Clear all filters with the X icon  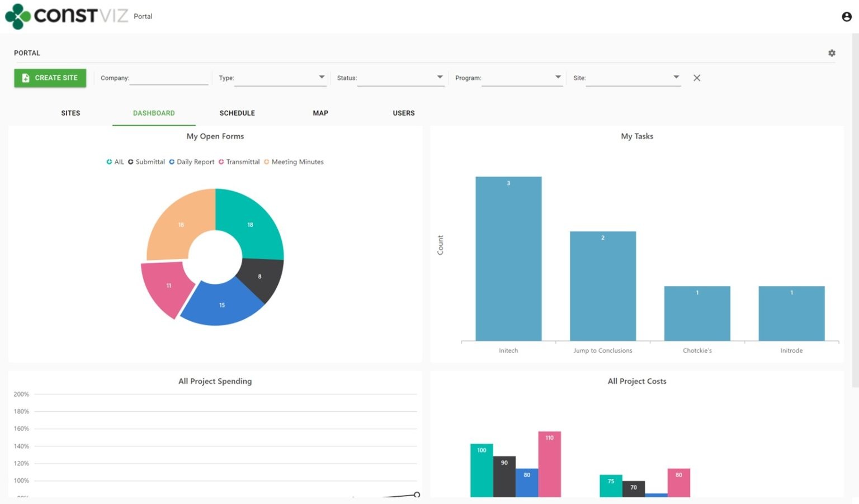pos(696,78)
